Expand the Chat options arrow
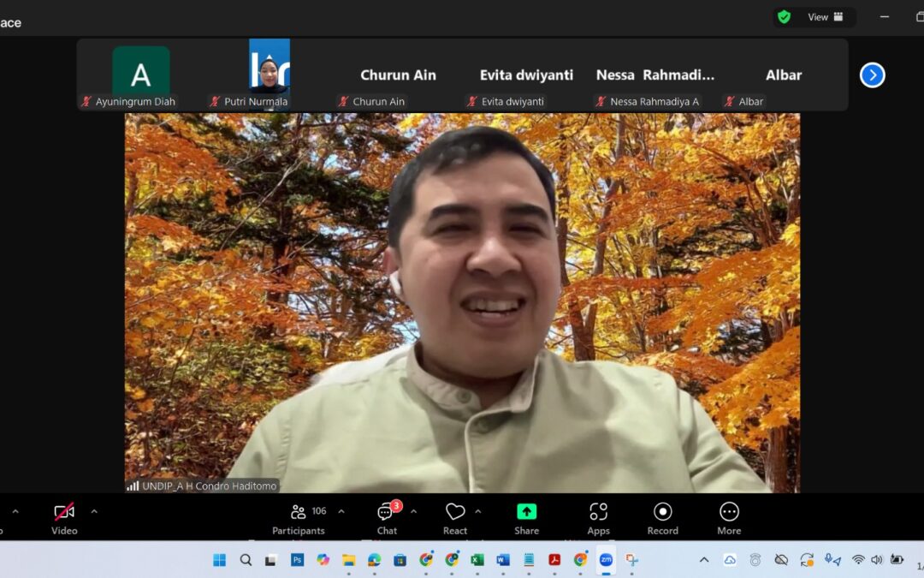924x578 pixels. click(x=414, y=511)
